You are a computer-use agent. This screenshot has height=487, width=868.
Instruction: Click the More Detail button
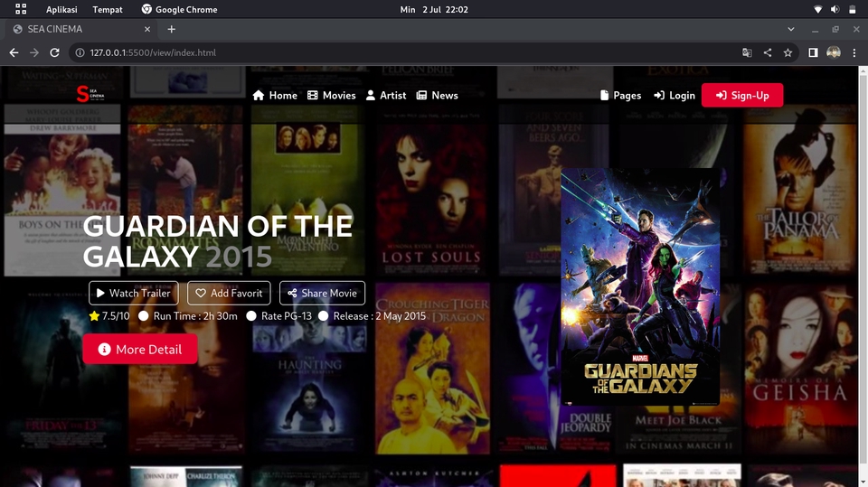(x=140, y=349)
